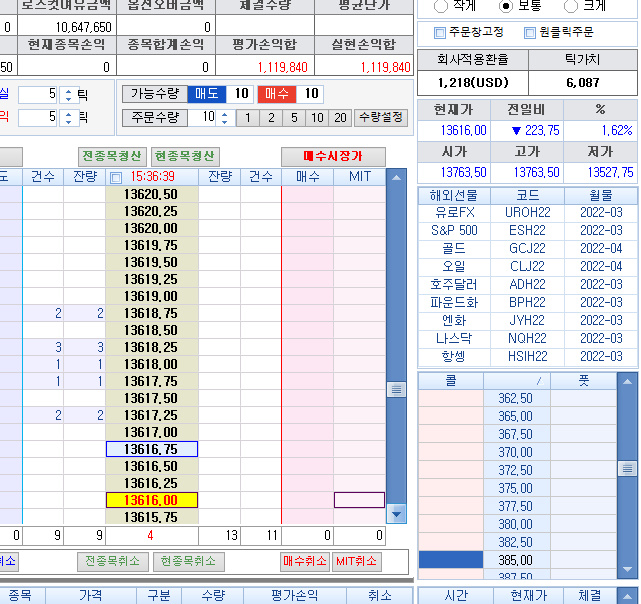Select the 작게 size radio button
The width and height of the screenshot is (641, 604).
coord(441,6)
